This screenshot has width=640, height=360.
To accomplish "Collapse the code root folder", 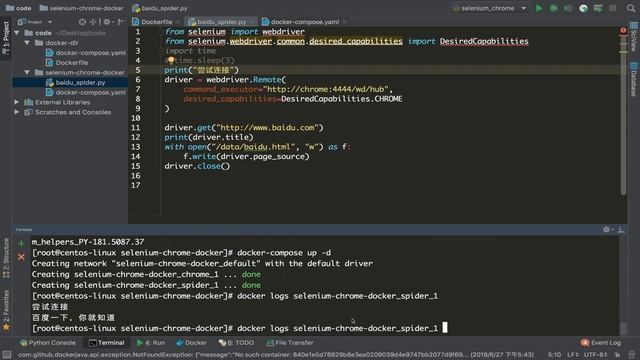I will pos(17,33).
